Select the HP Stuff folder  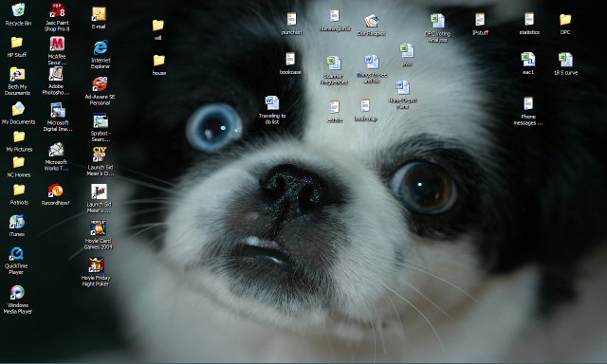tap(17, 42)
